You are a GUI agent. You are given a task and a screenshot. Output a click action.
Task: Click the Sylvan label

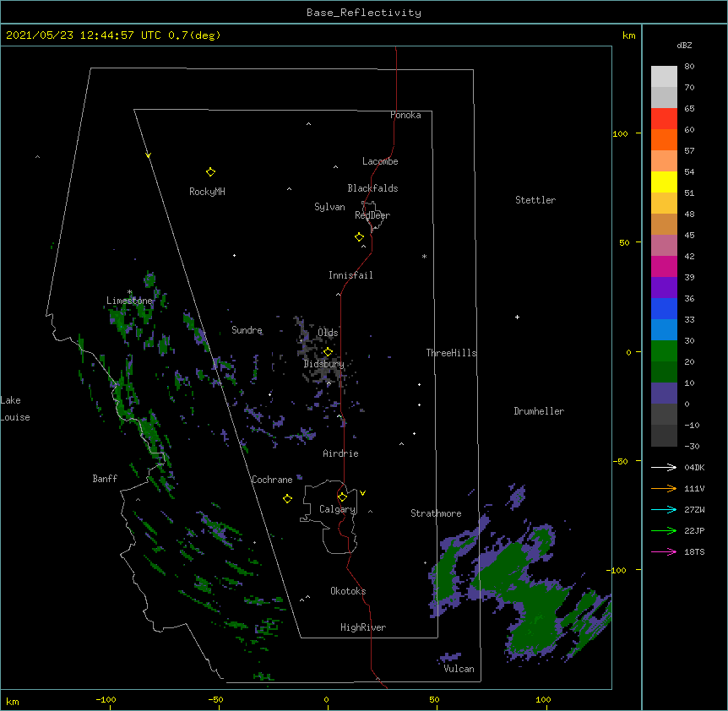point(329,207)
